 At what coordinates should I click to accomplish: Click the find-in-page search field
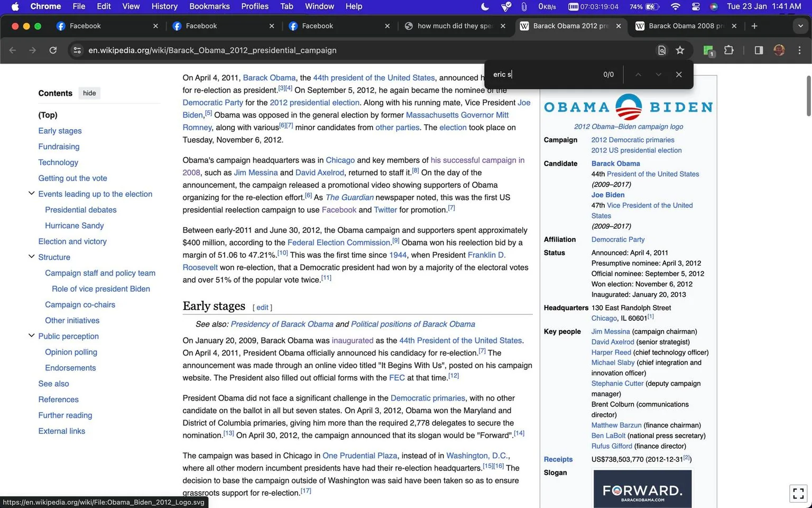pyautogui.click(x=545, y=75)
